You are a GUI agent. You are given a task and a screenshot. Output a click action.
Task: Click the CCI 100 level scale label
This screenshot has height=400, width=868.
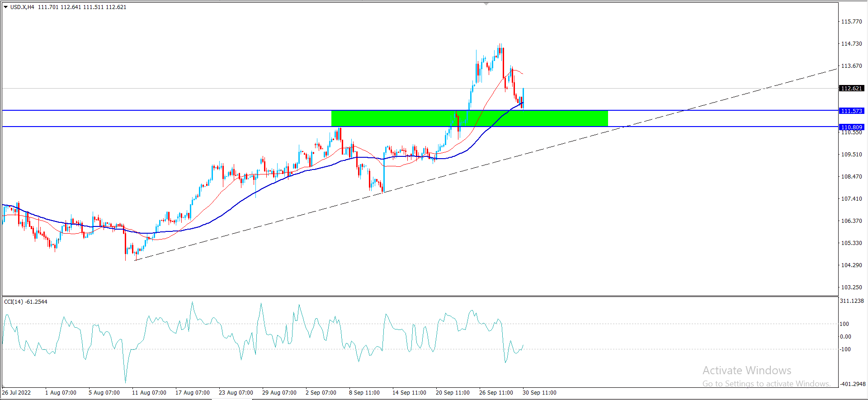coord(844,324)
